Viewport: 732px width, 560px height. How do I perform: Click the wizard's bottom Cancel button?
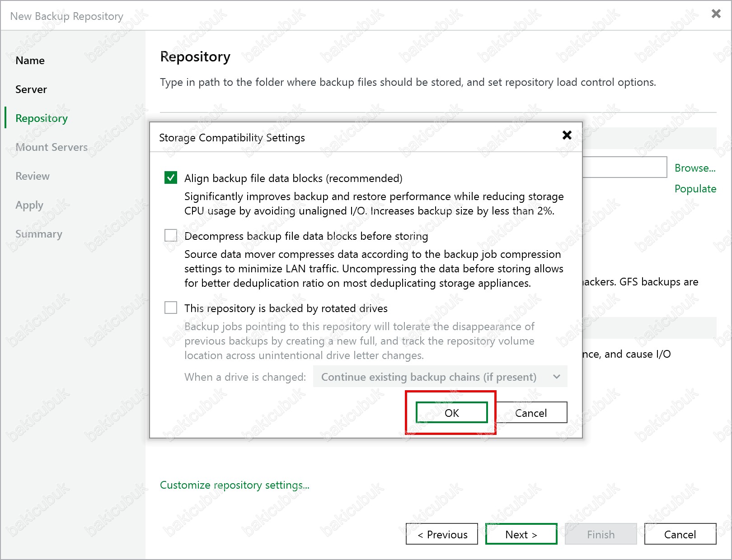coord(680,534)
